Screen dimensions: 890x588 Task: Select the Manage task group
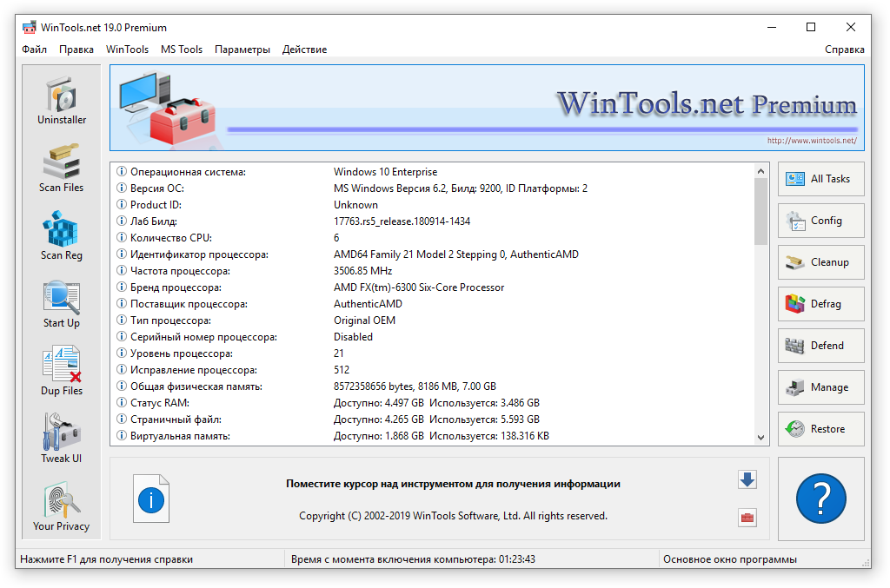pyautogui.click(x=820, y=387)
